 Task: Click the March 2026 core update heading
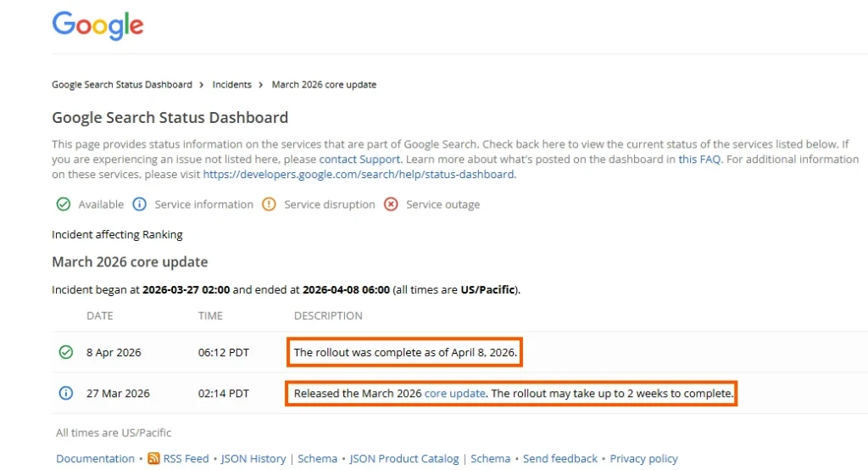tap(130, 261)
